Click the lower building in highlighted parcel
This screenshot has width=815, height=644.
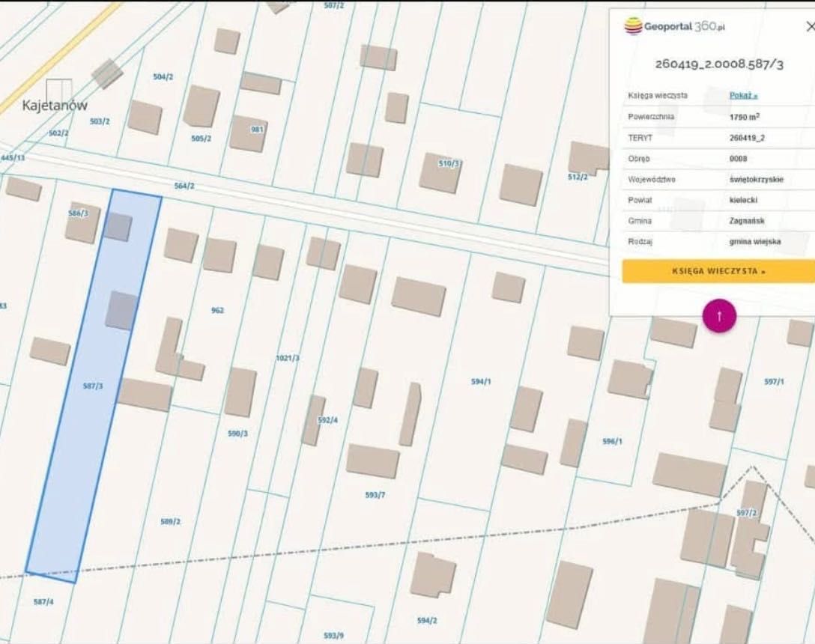click(x=121, y=310)
